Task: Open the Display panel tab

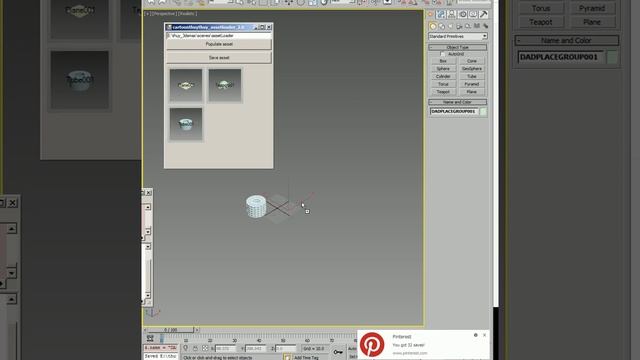Action: [x=473, y=14]
